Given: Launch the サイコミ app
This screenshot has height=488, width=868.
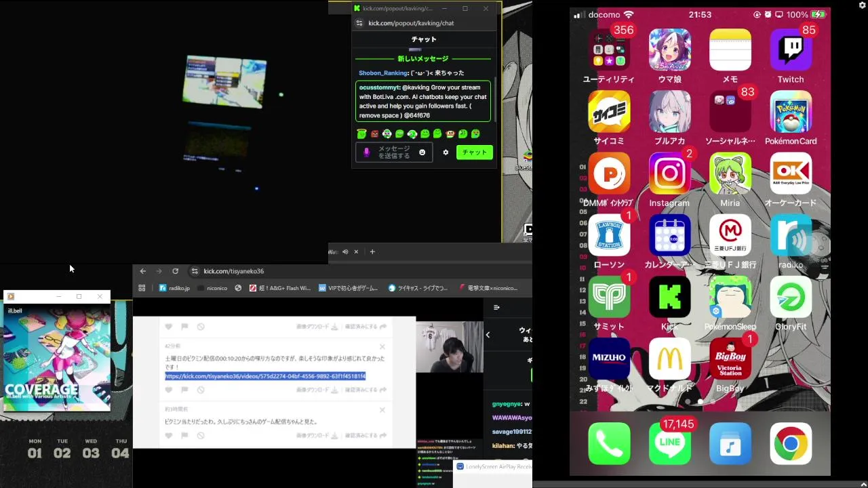Looking at the screenshot, I should [609, 112].
